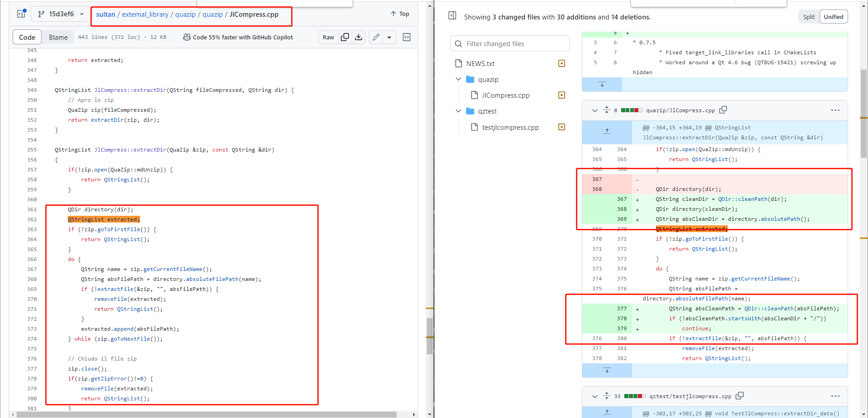Open the 15d3e6f commit dropdown

click(61, 14)
